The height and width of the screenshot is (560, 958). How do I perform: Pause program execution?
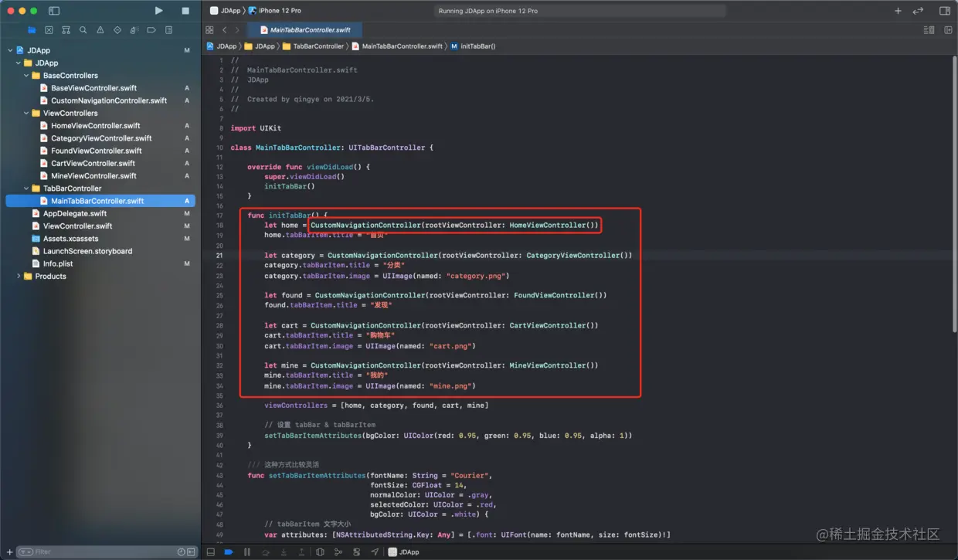coord(247,552)
